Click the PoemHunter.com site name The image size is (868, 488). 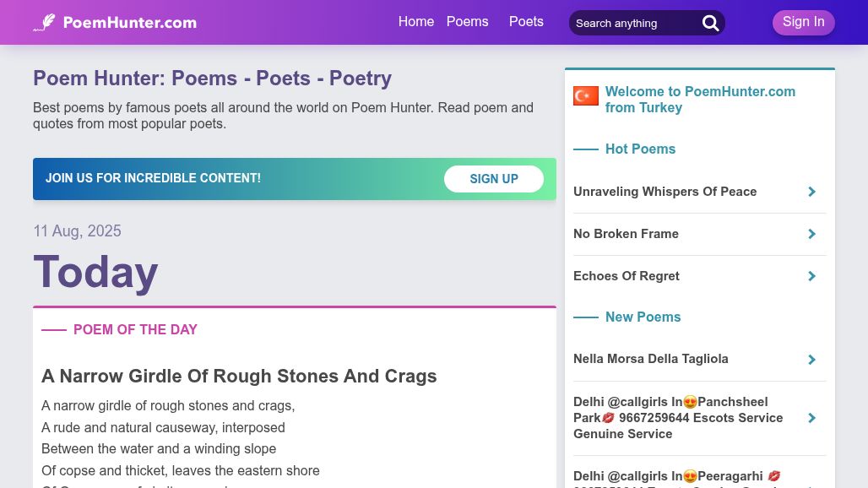(x=129, y=23)
